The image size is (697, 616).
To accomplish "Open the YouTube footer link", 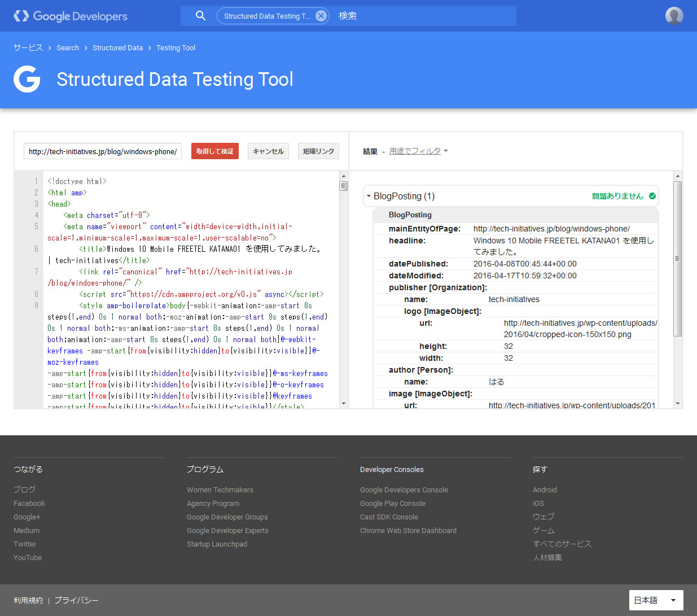I will click(x=28, y=557).
